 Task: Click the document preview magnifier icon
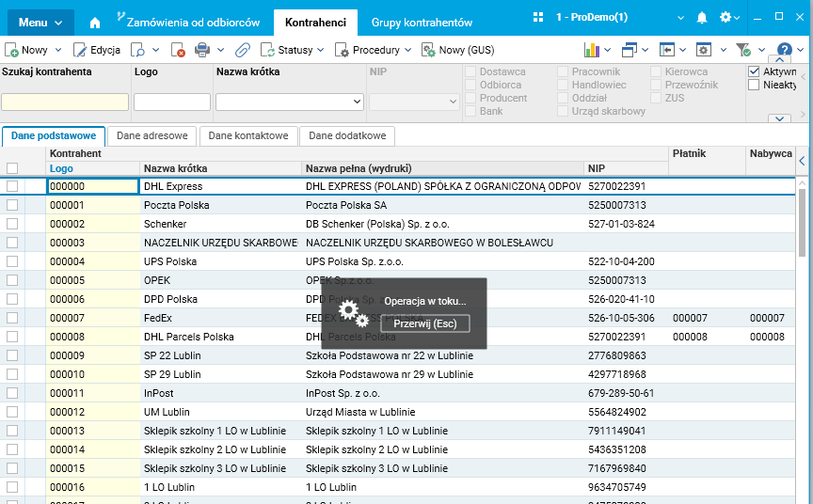[x=138, y=50]
